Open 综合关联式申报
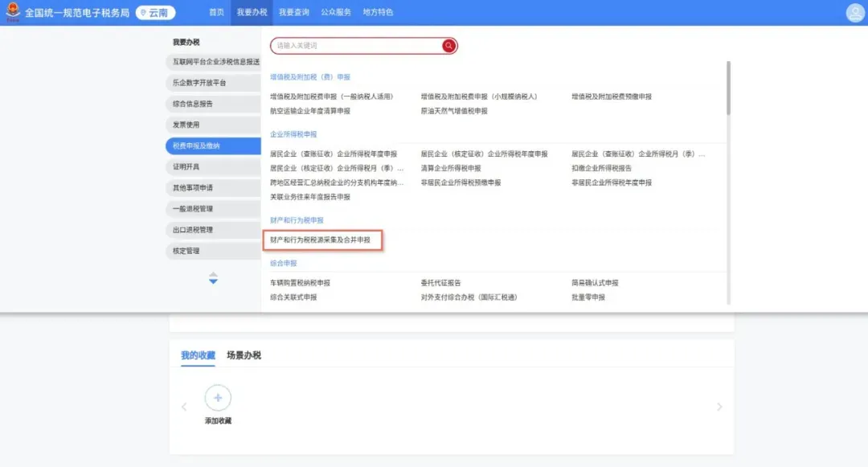The image size is (868, 467). [293, 297]
